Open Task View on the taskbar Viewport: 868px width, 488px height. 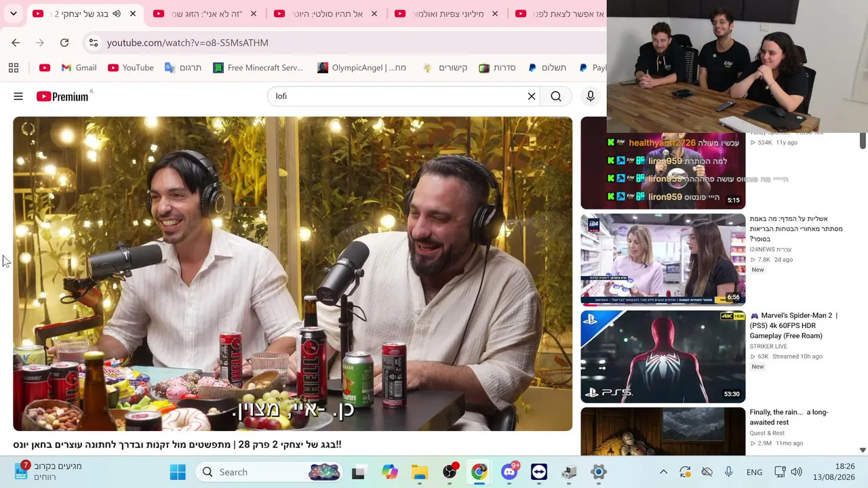(358, 472)
